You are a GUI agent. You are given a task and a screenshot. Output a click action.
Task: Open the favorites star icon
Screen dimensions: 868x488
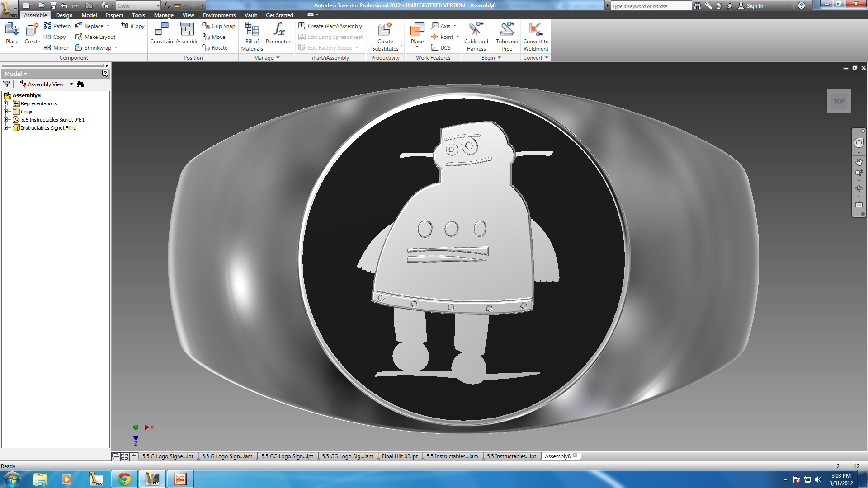(730, 5)
